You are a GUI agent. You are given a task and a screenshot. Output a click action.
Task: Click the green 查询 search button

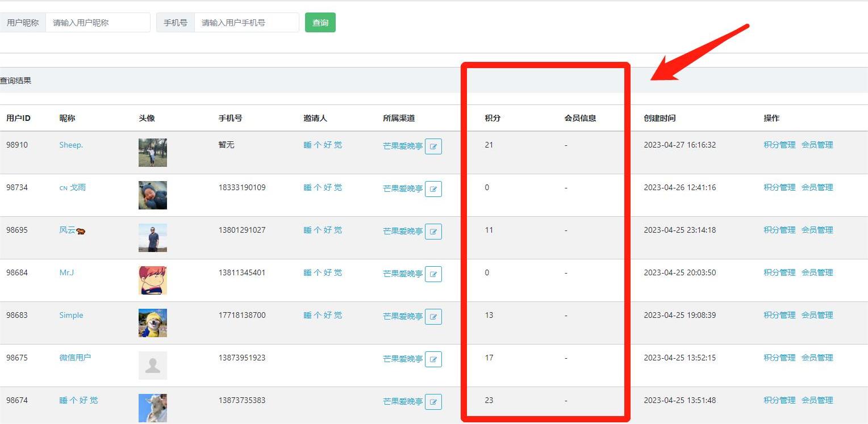(x=320, y=23)
